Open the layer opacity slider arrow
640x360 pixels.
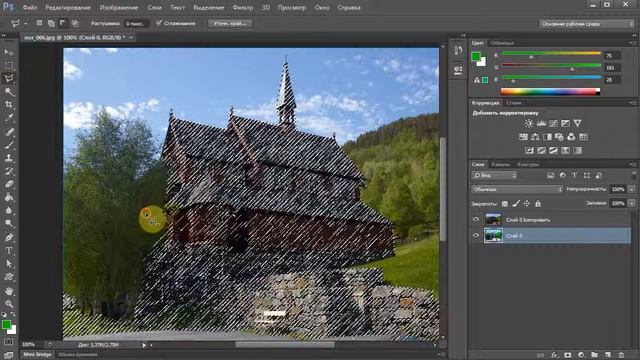click(631, 189)
